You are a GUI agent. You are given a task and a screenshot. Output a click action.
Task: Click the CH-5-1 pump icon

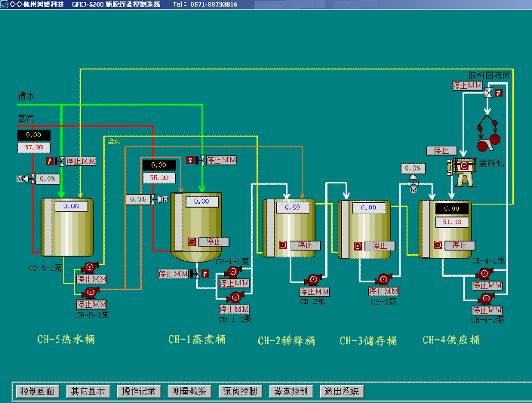91,267
